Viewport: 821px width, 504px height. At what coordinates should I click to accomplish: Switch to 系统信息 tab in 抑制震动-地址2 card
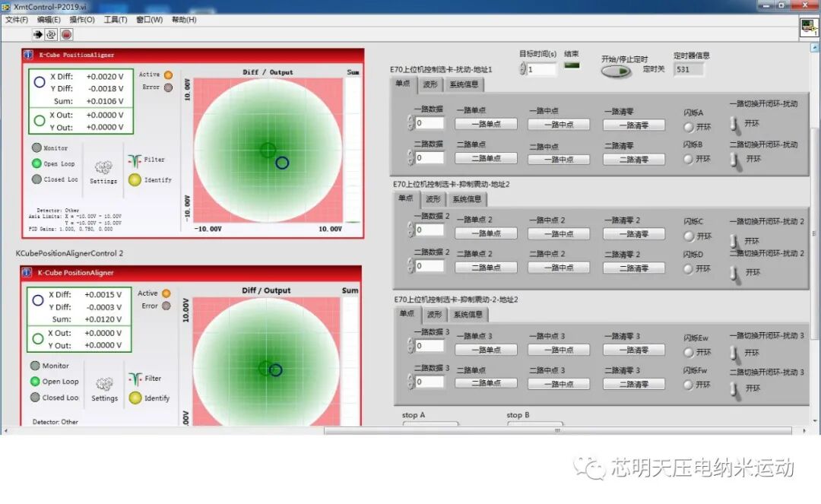(x=467, y=199)
